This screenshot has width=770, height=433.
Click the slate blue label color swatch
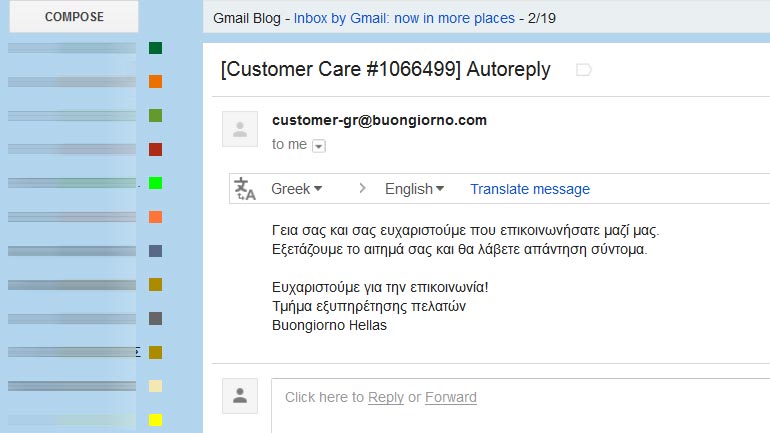tap(155, 251)
